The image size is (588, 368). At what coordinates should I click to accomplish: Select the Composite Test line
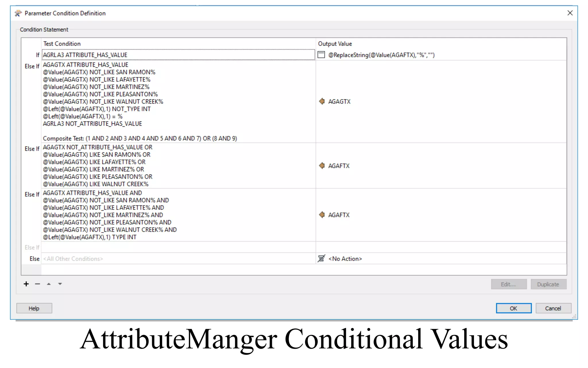pyautogui.click(x=140, y=139)
